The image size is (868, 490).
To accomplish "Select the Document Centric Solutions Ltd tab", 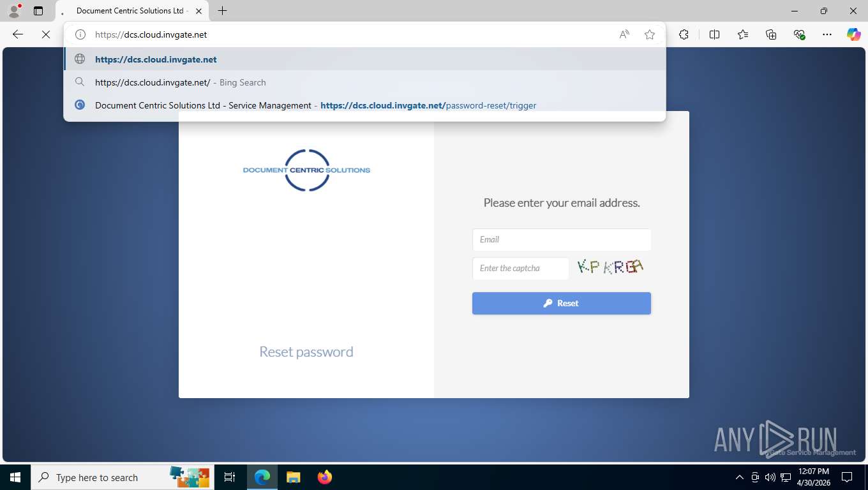I will tap(132, 11).
